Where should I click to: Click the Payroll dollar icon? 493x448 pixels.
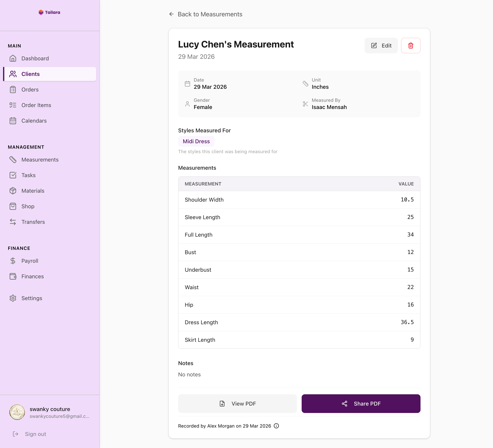coord(13,261)
